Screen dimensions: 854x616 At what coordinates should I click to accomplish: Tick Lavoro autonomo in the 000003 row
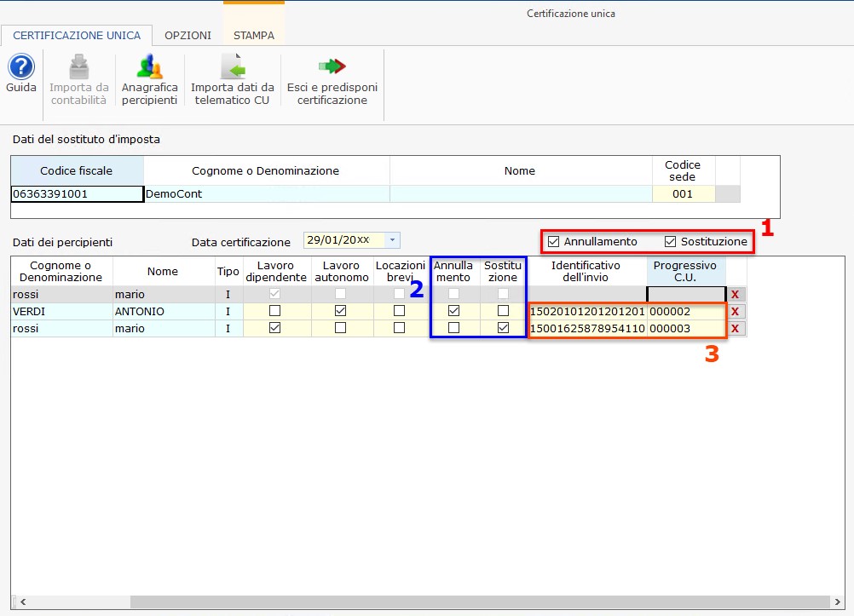click(x=340, y=328)
